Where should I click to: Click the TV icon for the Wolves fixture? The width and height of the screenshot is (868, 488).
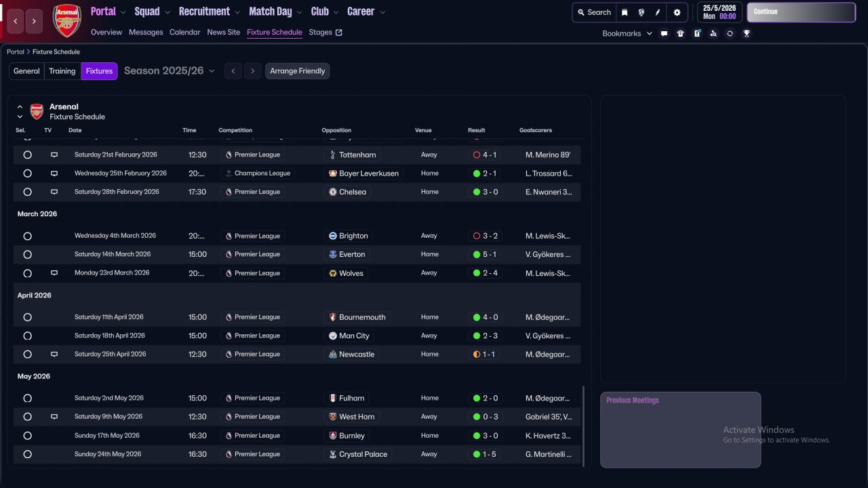pyautogui.click(x=54, y=273)
